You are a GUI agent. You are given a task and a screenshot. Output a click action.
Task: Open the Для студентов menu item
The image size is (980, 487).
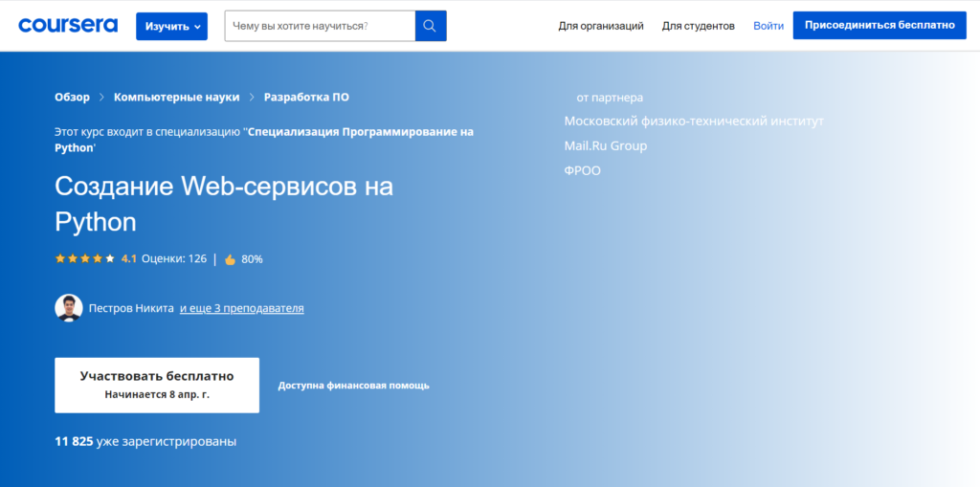coord(699,26)
